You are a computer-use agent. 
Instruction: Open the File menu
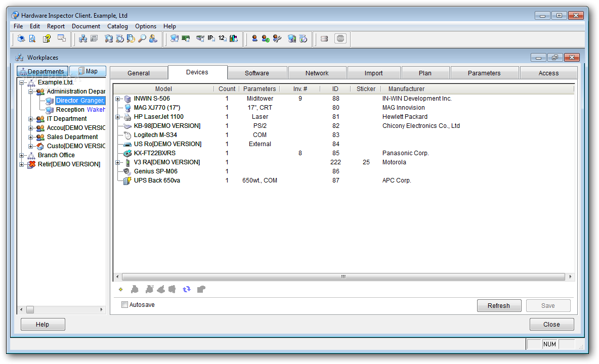tap(18, 26)
